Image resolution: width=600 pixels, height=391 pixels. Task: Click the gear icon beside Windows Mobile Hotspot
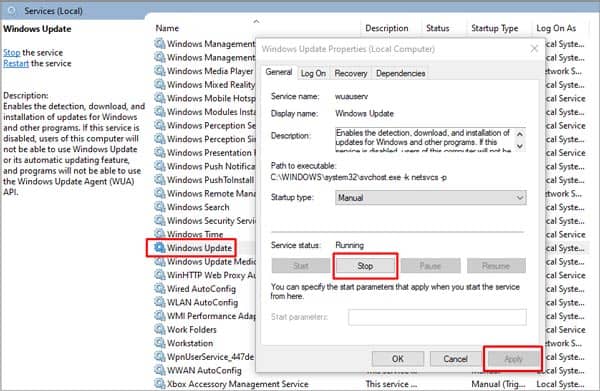tap(160, 98)
